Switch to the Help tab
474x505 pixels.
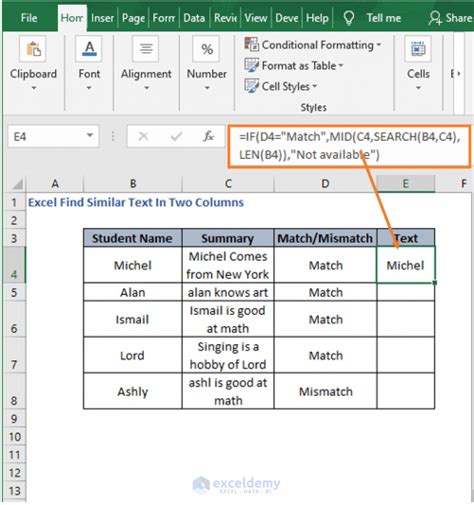pos(317,18)
